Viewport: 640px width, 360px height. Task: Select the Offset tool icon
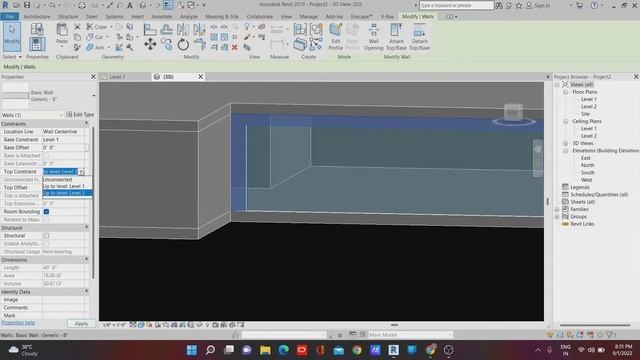coord(167,29)
